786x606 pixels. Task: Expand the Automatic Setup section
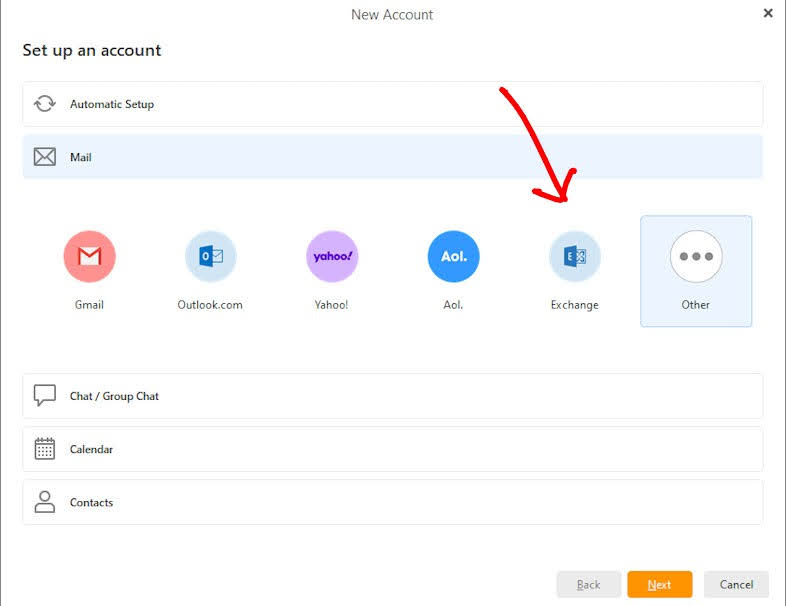coord(392,104)
